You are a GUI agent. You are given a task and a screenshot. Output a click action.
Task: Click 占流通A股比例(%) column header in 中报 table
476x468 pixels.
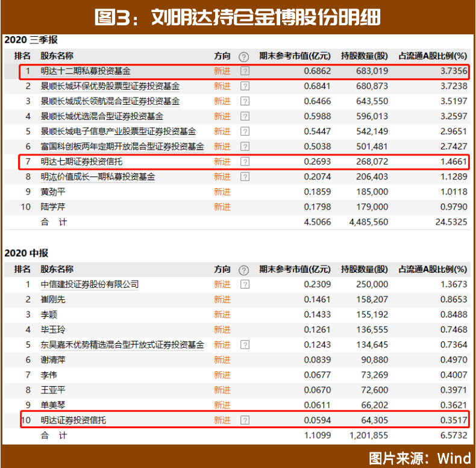pos(433,269)
